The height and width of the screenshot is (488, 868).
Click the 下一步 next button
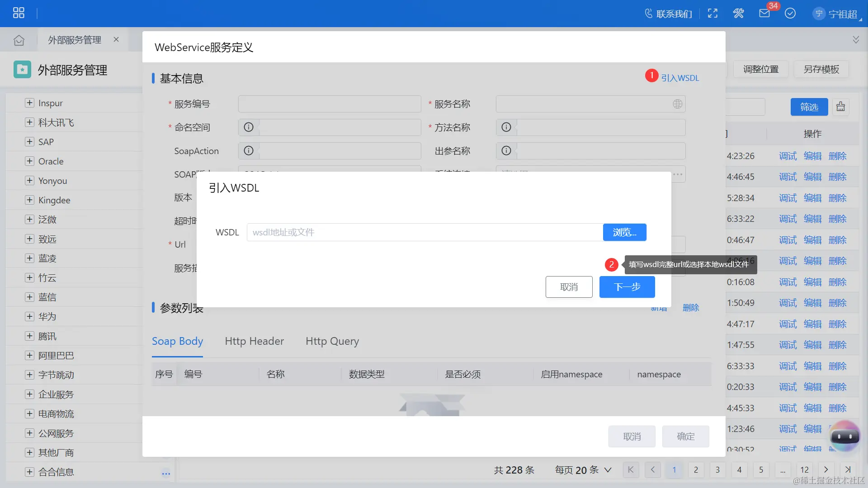point(627,287)
